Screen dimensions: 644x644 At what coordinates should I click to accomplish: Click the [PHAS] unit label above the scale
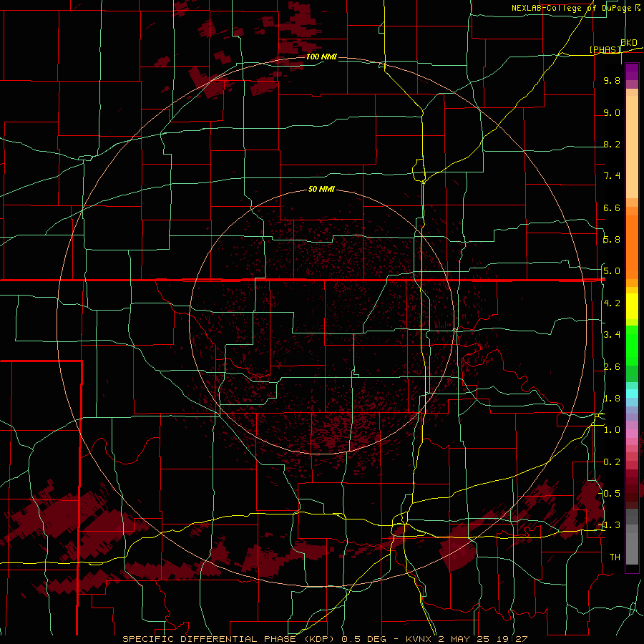point(605,49)
